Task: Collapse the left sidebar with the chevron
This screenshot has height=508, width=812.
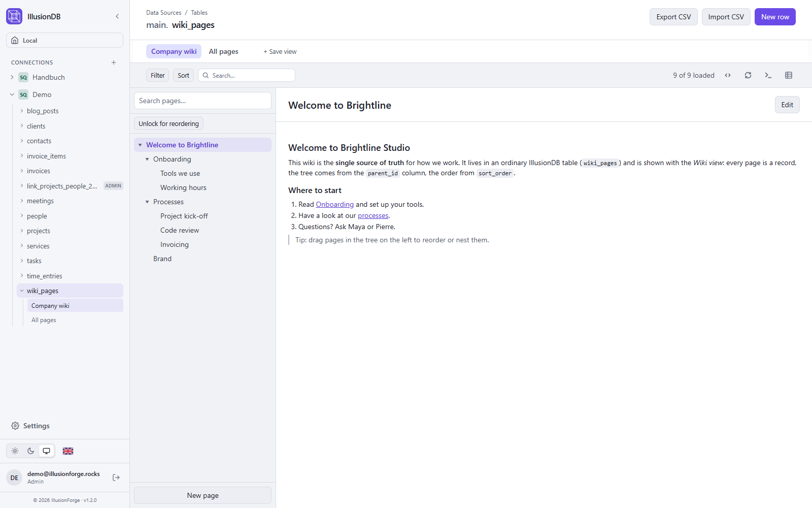Action: [x=117, y=16]
